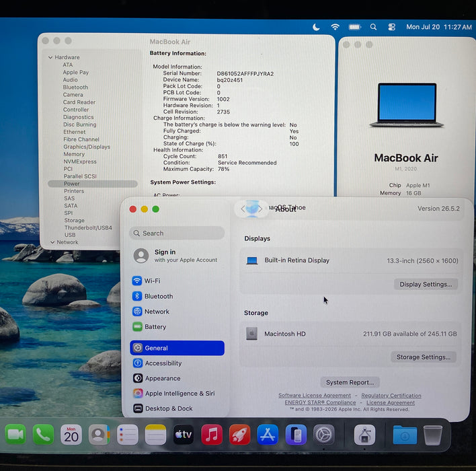Open Network in the Settings sidebar
This screenshot has height=471, width=476.
tap(177, 312)
